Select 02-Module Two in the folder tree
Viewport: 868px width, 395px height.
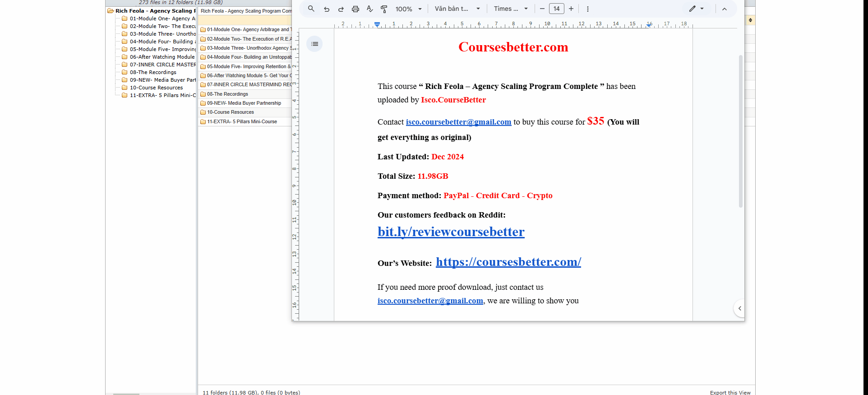tap(159, 26)
